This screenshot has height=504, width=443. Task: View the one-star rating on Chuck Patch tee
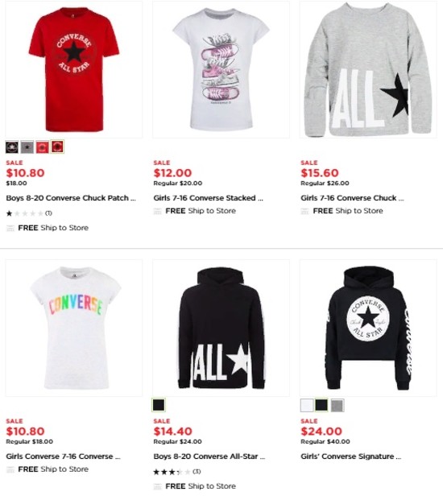[29, 213]
